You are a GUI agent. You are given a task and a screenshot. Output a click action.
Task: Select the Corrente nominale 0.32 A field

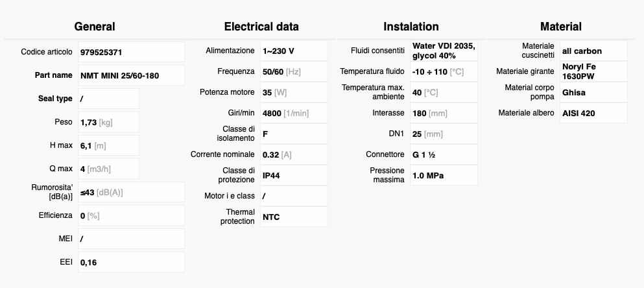pyautogui.click(x=294, y=155)
